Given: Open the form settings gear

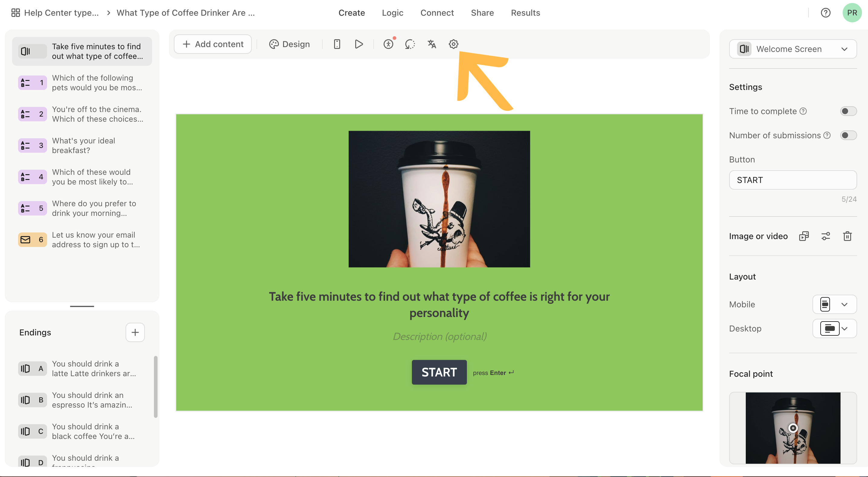Looking at the screenshot, I should (454, 44).
